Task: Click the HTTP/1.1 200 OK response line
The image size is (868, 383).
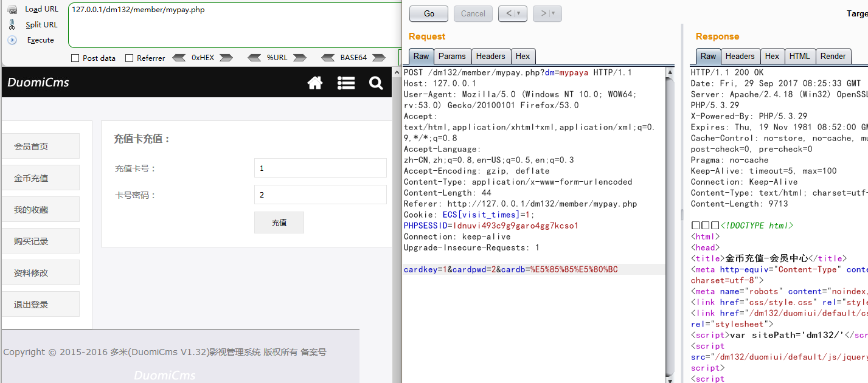Action: pyautogui.click(x=727, y=72)
